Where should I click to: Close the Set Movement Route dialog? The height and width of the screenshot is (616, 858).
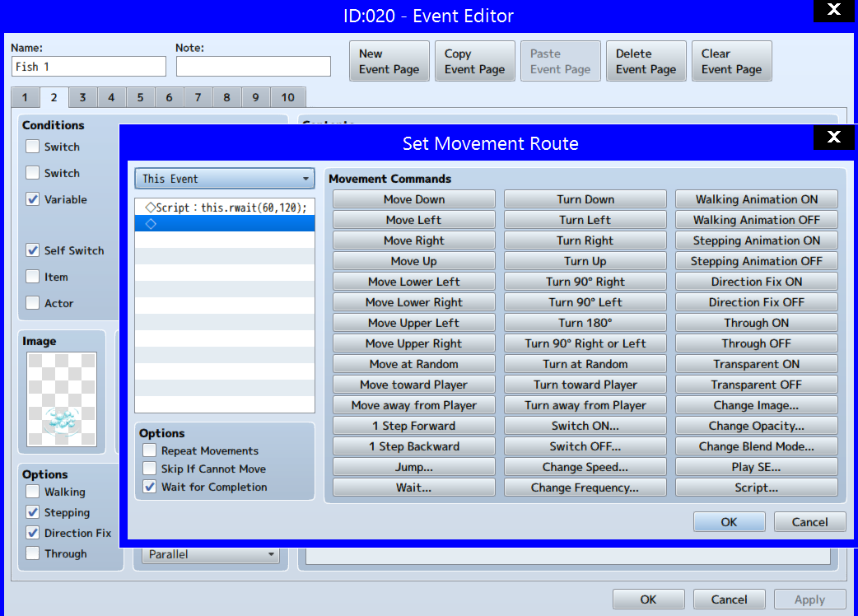click(x=834, y=137)
